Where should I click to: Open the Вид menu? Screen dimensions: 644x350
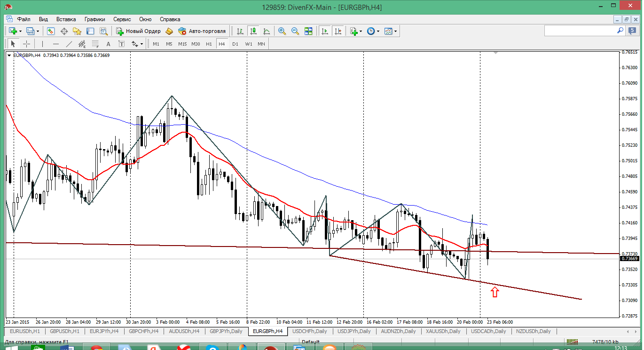pos(43,19)
